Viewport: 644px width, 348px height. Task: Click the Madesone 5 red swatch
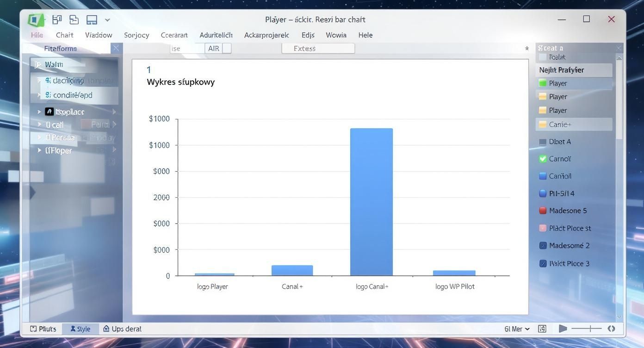pos(543,211)
